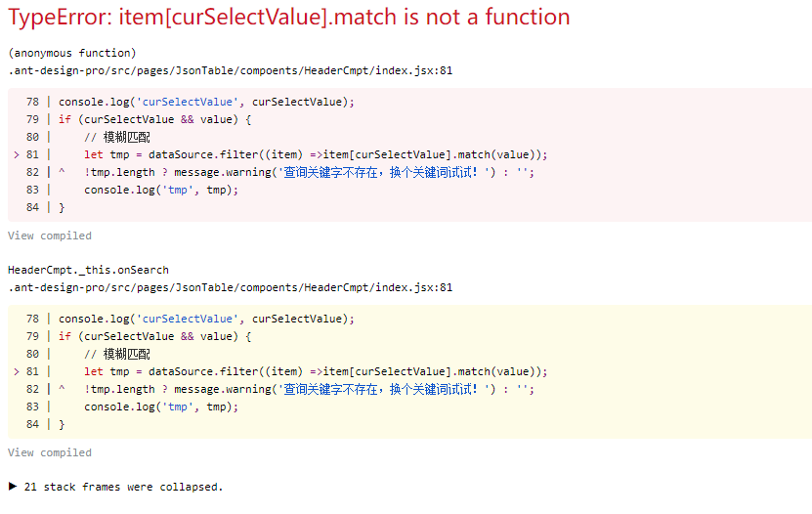Select the '(anonymous function)' frame label
Image resolution: width=812 pixels, height=514 pixels.
pos(71,53)
